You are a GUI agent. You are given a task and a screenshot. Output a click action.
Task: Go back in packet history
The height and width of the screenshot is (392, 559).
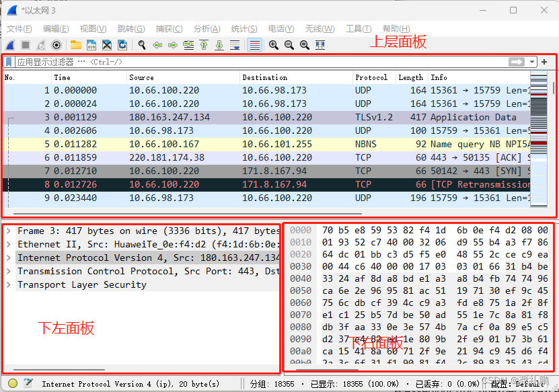click(x=157, y=45)
